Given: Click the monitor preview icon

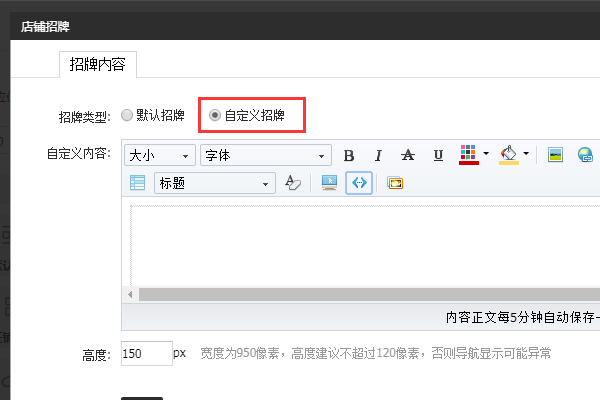Looking at the screenshot, I should point(329,183).
